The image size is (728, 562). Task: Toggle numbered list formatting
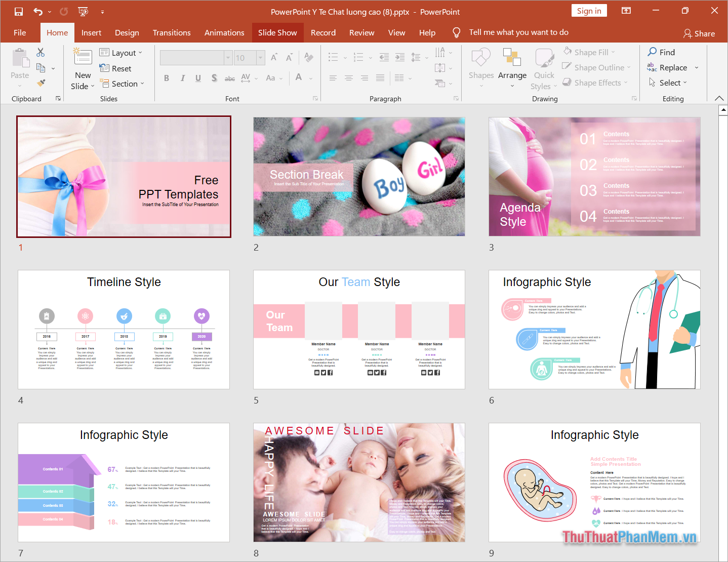[x=358, y=57]
